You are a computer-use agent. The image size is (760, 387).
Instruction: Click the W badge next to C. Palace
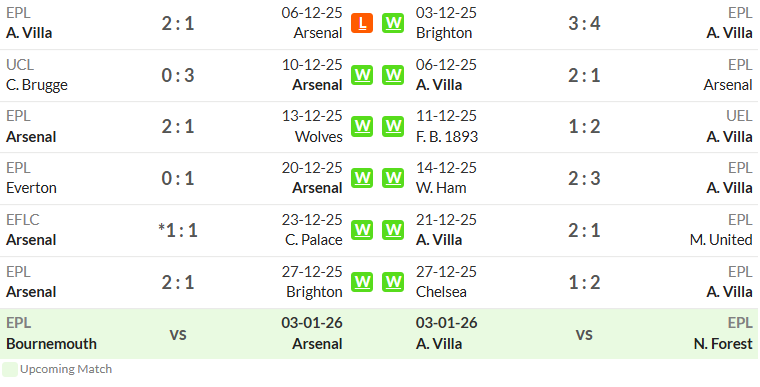[362, 230]
